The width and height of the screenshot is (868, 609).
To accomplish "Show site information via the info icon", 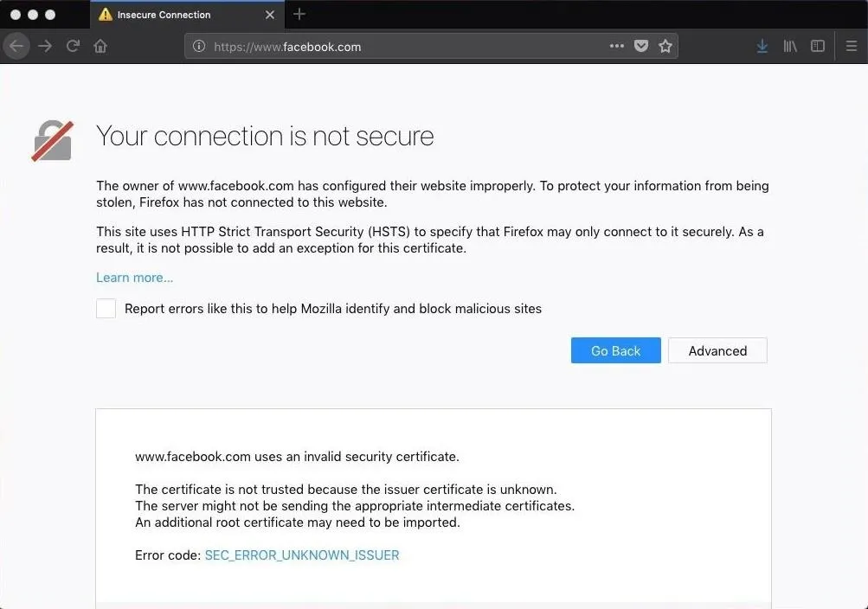I will point(199,46).
